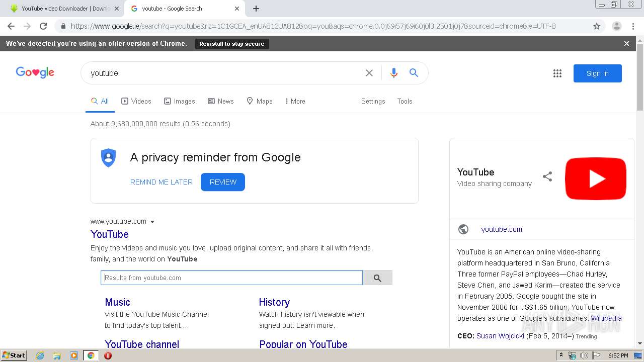Open the YouTube channel sitelink
The width and height of the screenshot is (644, 362).
[142, 344]
